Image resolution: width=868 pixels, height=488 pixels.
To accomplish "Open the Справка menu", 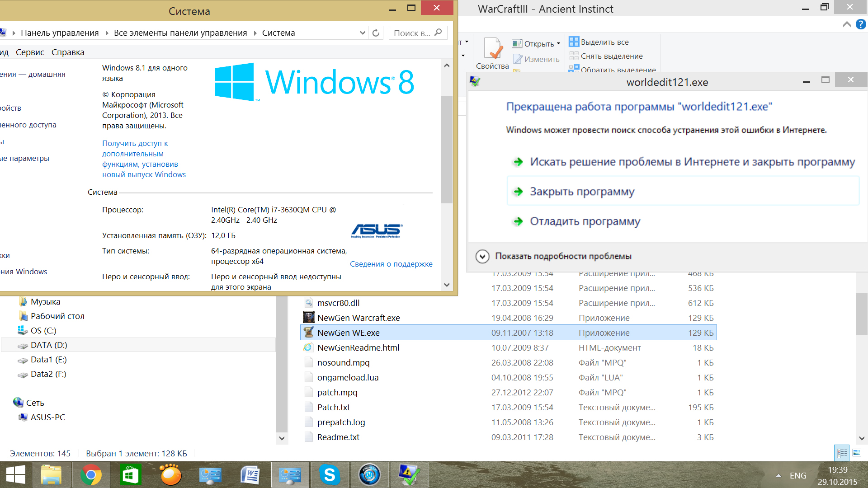I will [68, 52].
